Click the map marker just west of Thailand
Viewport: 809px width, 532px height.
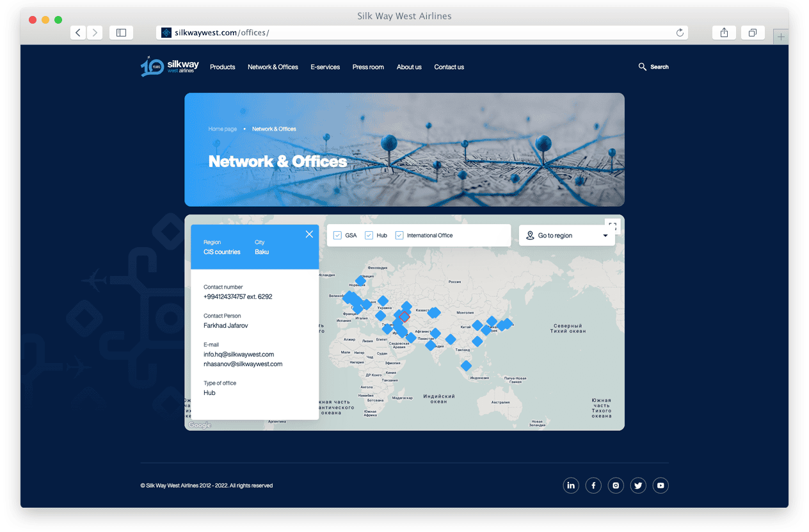point(451,339)
